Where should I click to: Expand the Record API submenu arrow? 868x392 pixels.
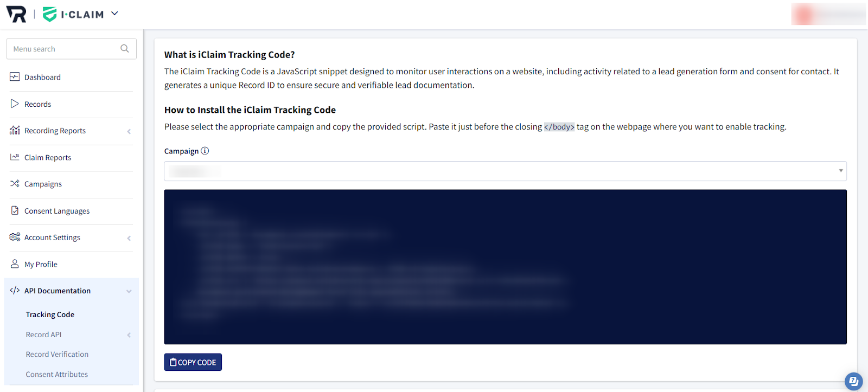(129, 335)
